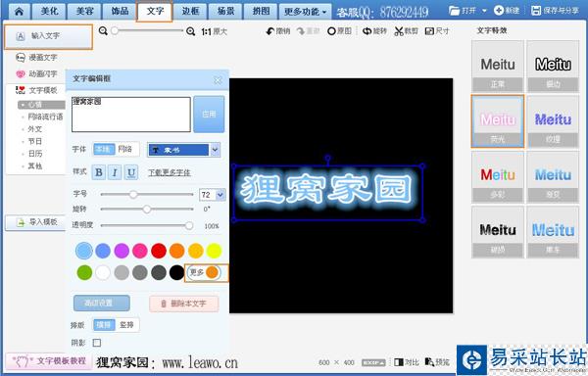Open 高级设置 advanced settings
Image resolution: width=588 pixels, height=376 pixels.
click(102, 303)
